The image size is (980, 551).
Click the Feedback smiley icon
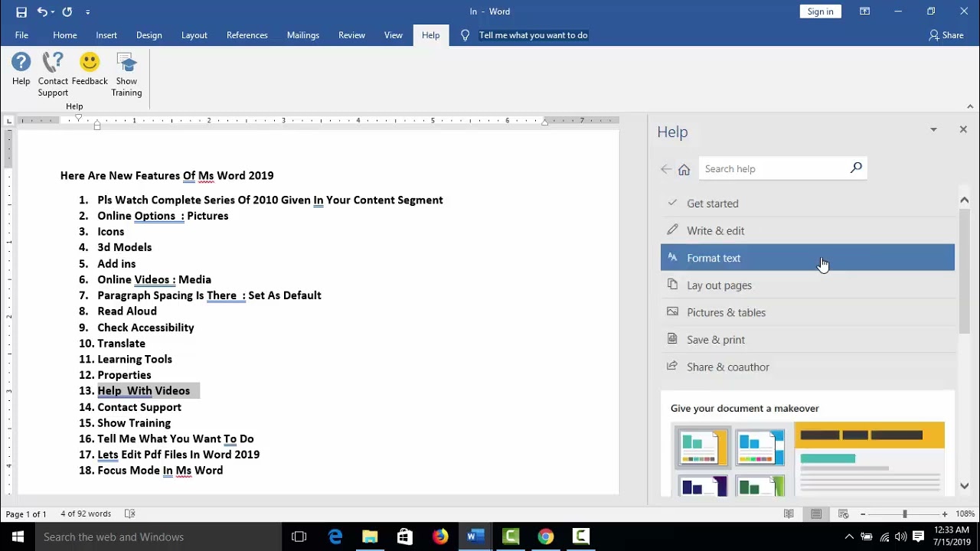[90, 69]
